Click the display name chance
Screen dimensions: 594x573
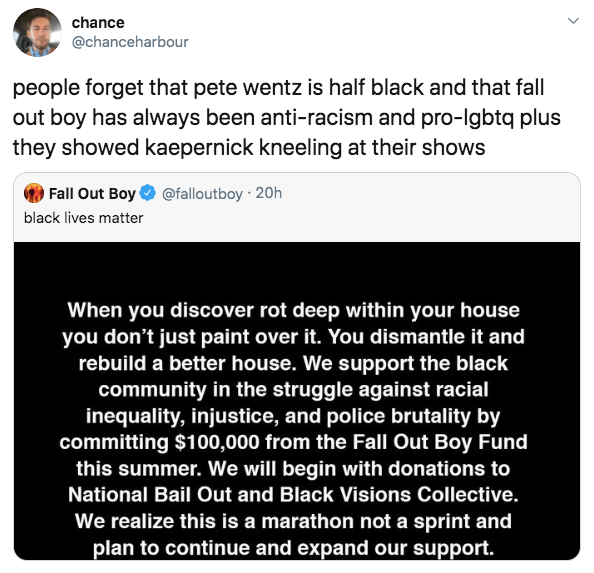[x=98, y=23]
